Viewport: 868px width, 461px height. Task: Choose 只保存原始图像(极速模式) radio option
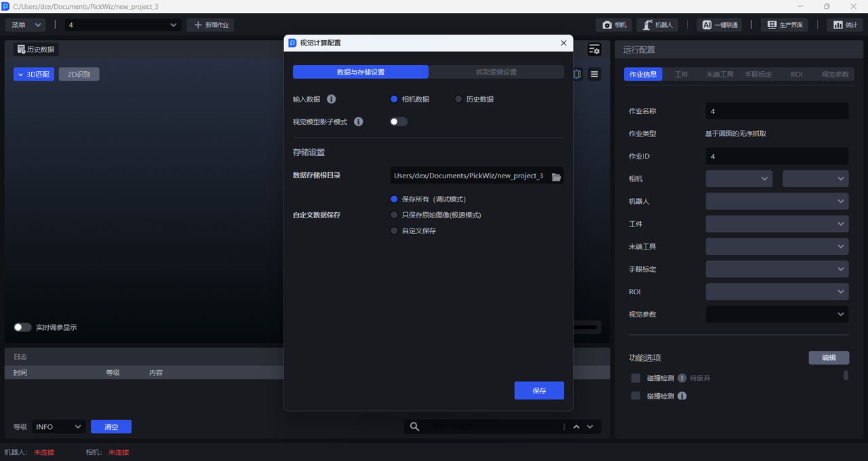394,215
